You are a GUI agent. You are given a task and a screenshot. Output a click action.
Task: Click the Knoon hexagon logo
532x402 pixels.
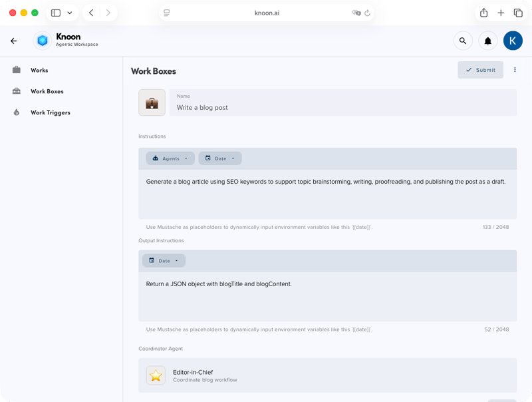click(x=42, y=41)
